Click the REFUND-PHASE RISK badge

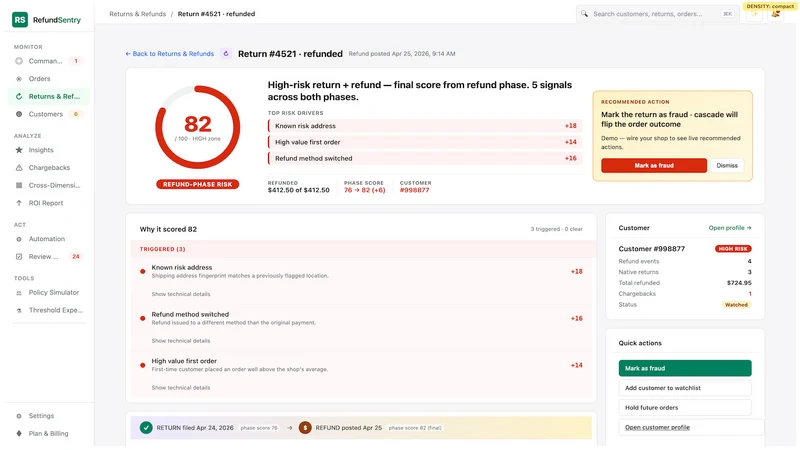pos(197,184)
